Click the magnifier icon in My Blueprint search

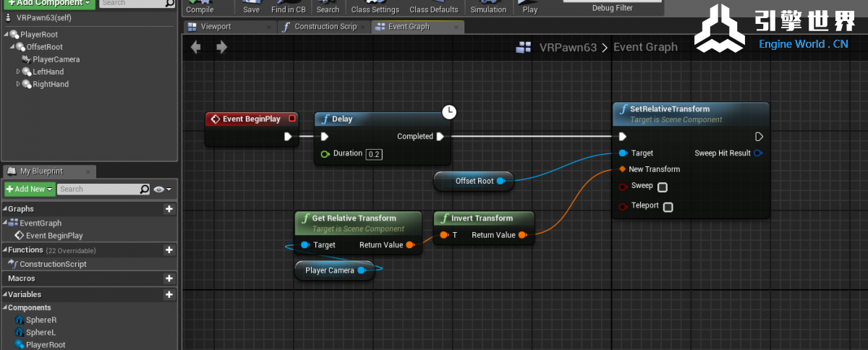click(x=144, y=189)
